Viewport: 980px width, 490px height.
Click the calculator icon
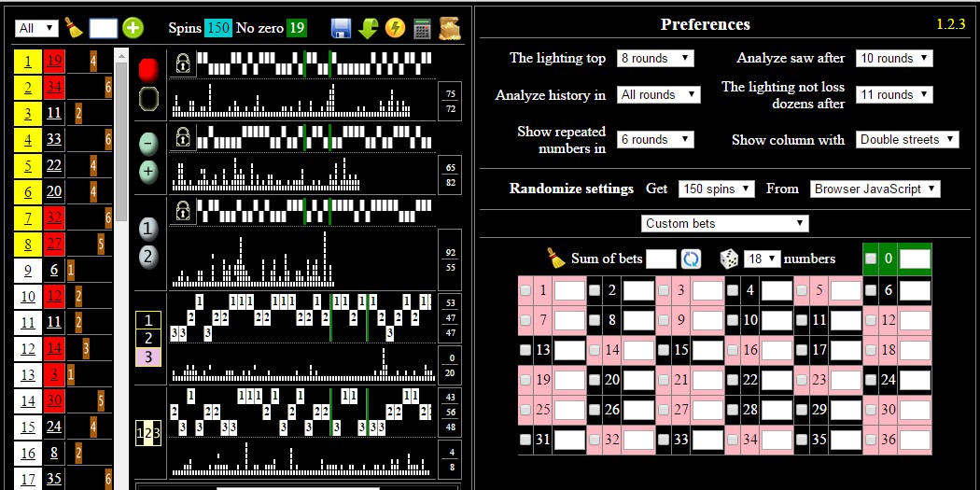pyautogui.click(x=423, y=28)
